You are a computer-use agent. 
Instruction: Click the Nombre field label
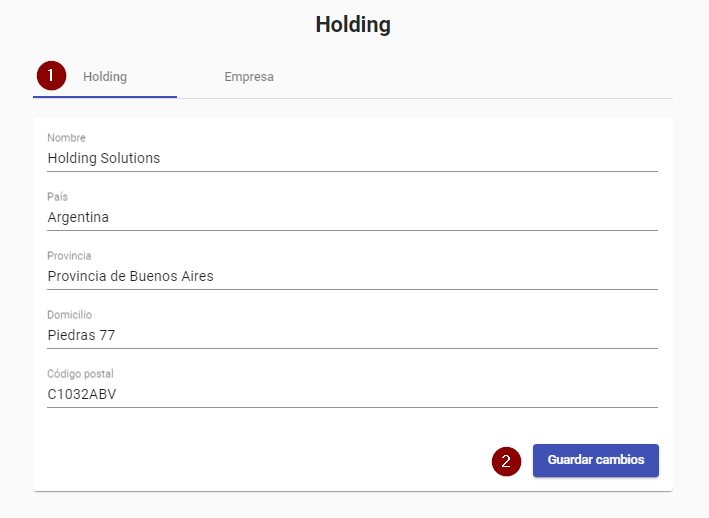point(66,138)
